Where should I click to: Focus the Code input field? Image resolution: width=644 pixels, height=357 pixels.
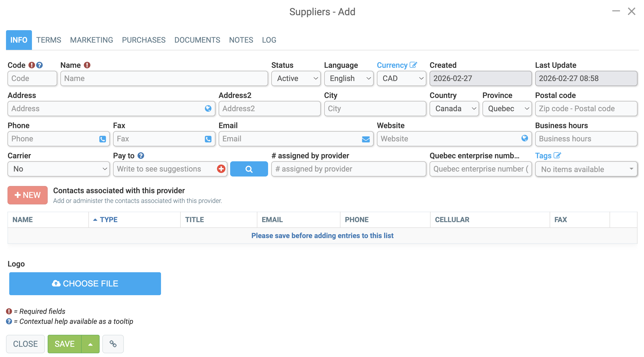click(32, 78)
